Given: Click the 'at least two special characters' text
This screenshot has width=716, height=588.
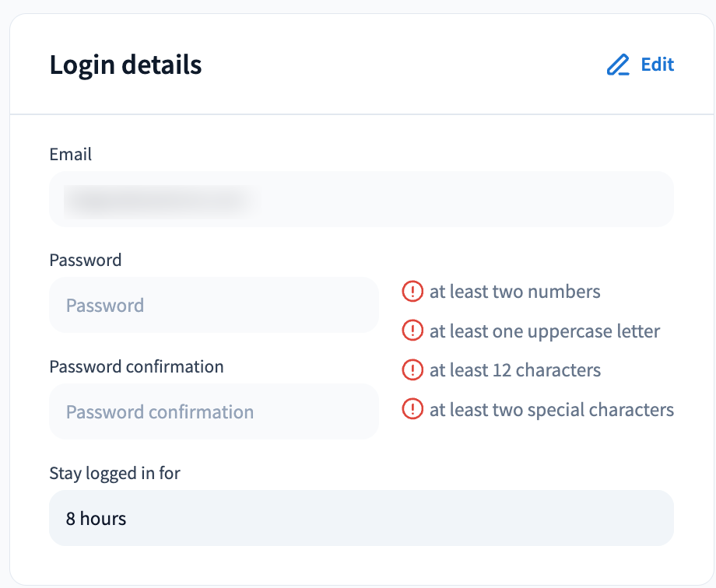Looking at the screenshot, I should (552, 410).
